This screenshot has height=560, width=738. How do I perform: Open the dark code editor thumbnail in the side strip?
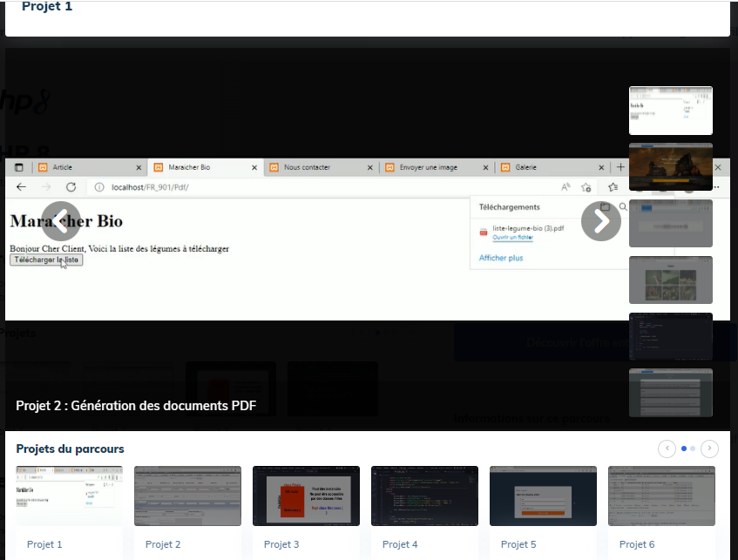tap(671, 336)
